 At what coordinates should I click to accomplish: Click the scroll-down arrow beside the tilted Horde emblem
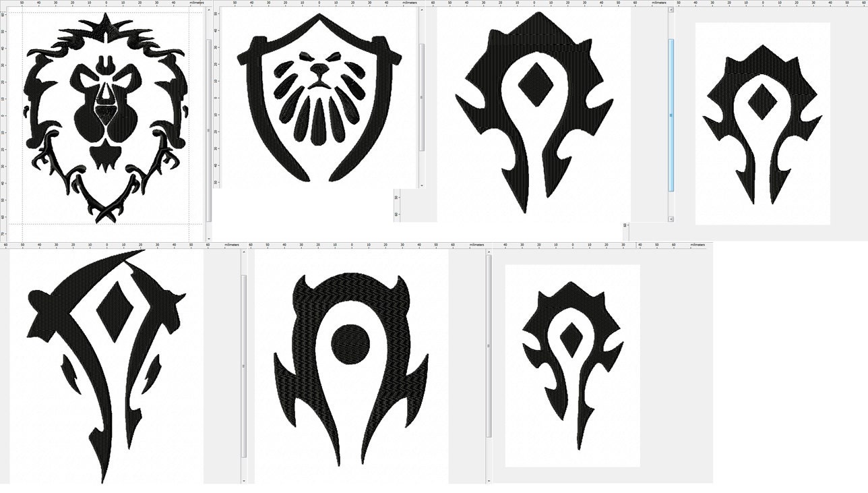(244, 480)
